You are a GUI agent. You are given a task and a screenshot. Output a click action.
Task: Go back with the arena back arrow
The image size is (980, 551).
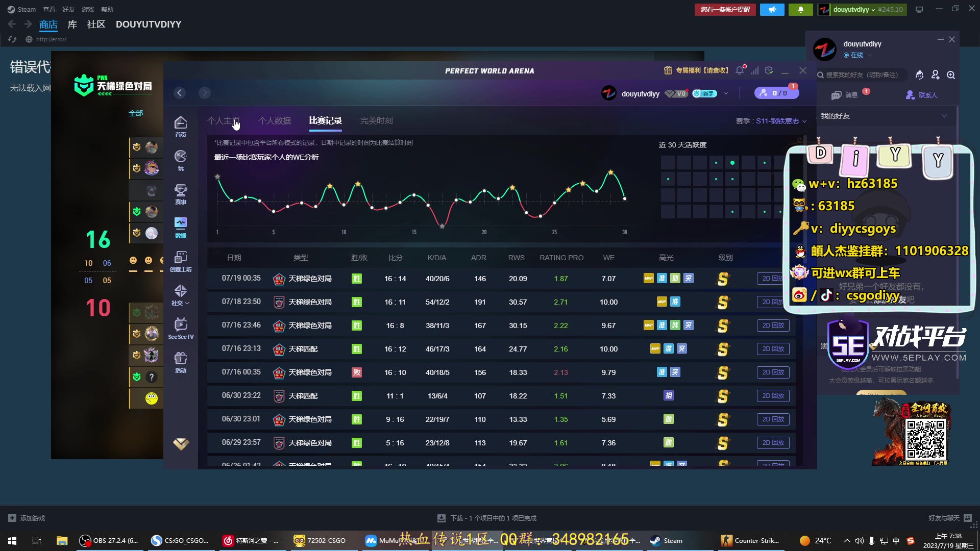point(179,93)
